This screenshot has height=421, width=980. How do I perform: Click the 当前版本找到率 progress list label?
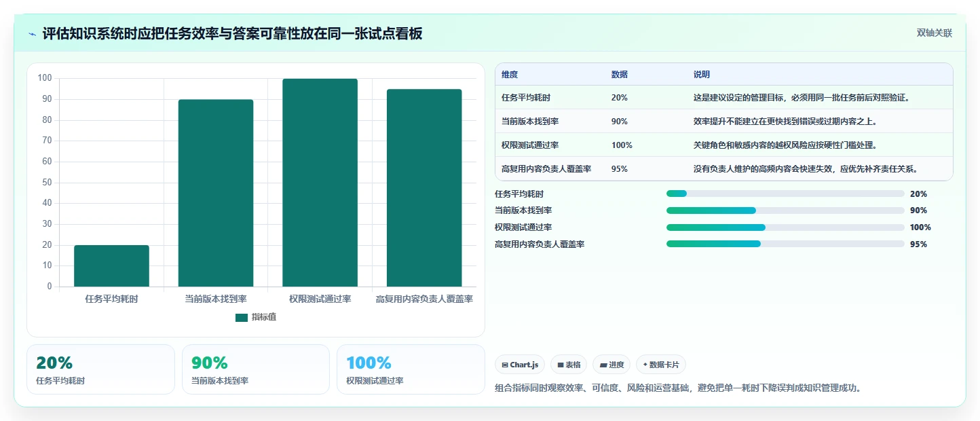click(x=523, y=210)
